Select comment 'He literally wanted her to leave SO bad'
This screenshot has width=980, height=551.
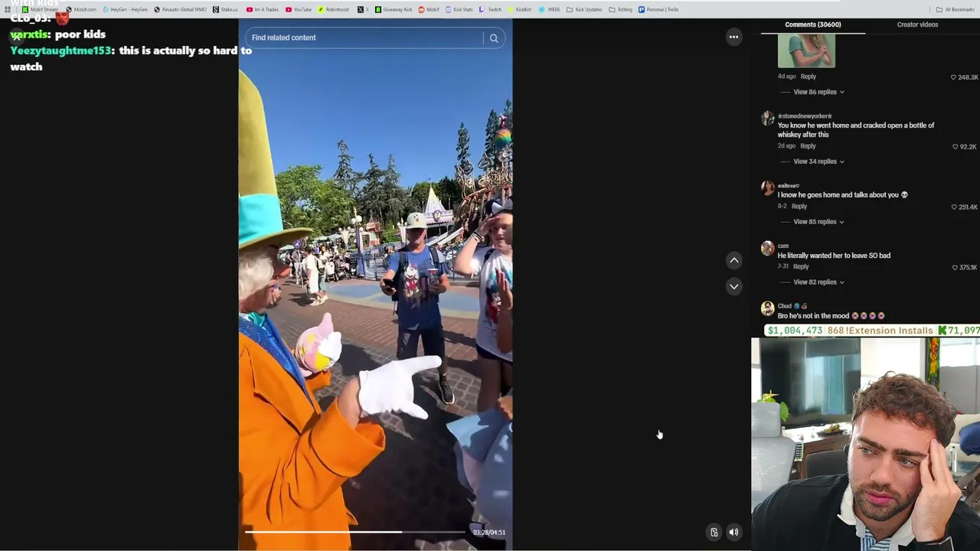tap(834, 256)
